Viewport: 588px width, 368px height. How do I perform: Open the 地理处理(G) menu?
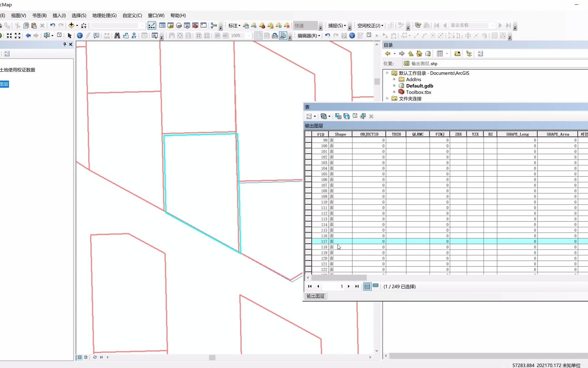click(104, 15)
